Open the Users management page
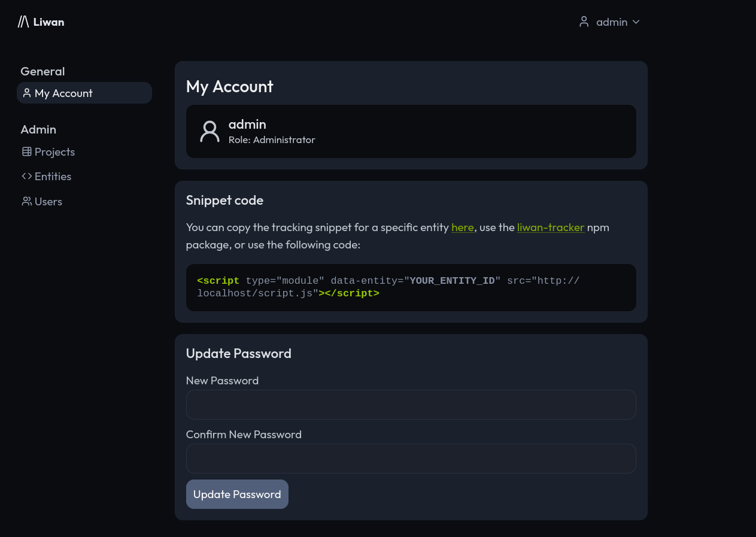Image resolution: width=756 pixels, height=537 pixels. pyautogui.click(x=42, y=201)
